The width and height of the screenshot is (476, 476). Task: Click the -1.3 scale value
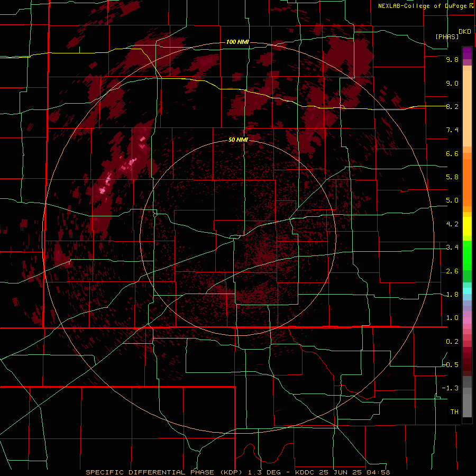tap(450, 388)
